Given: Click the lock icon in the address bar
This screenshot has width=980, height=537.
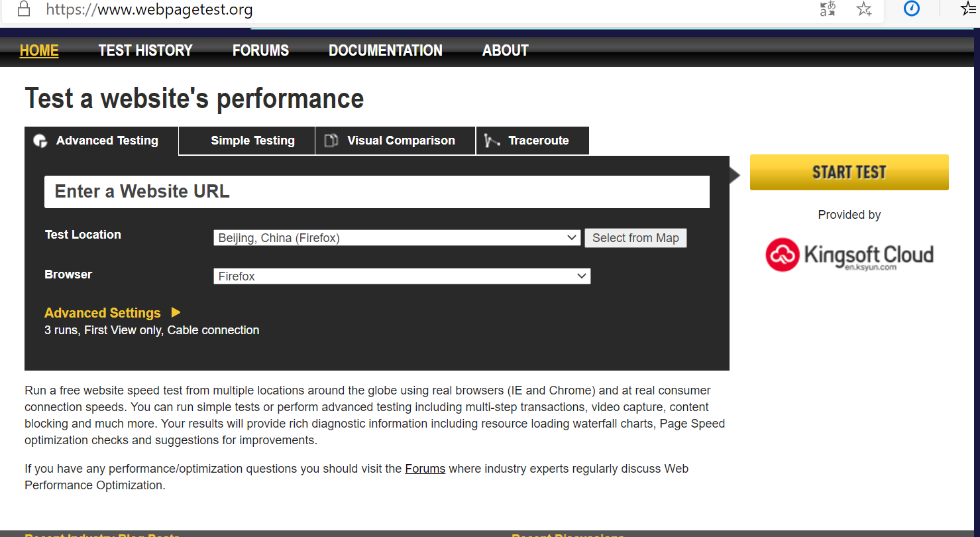Looking at the screenshot, I should pyautogui.click(x=24, y=9).
